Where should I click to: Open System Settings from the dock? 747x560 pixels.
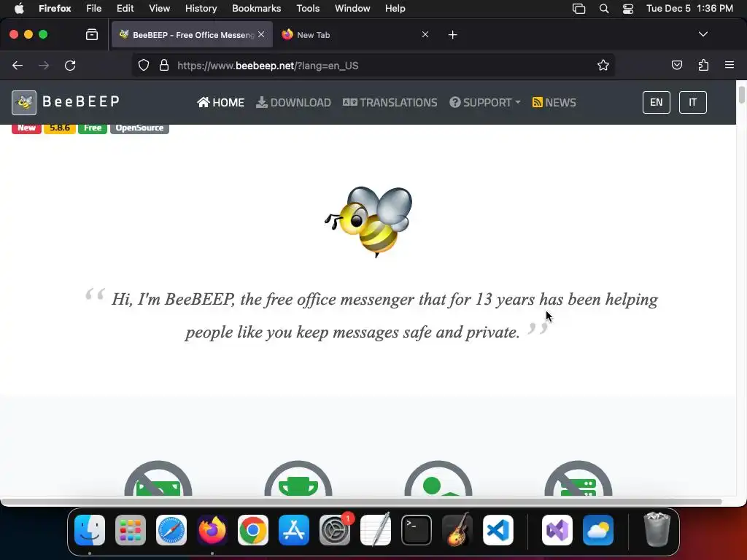(335, 530)
